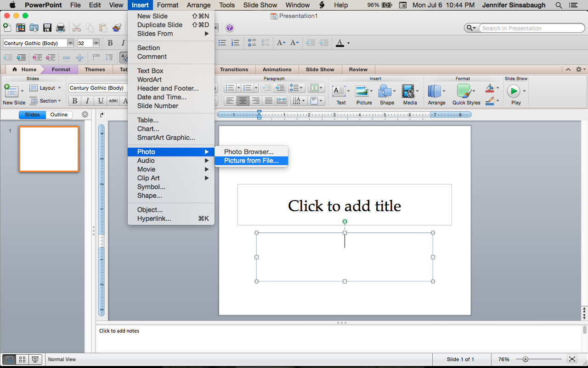Click the Print icon

point(61,28)
